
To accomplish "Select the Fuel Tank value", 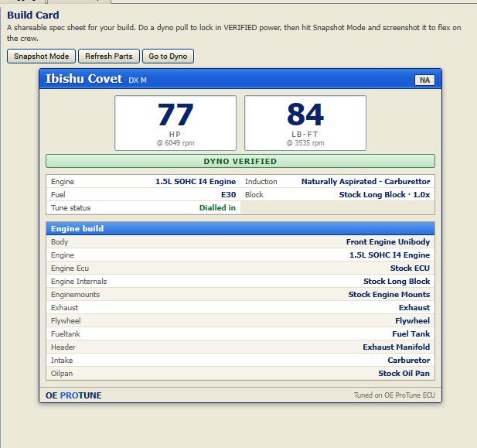I will pos(411,333).
